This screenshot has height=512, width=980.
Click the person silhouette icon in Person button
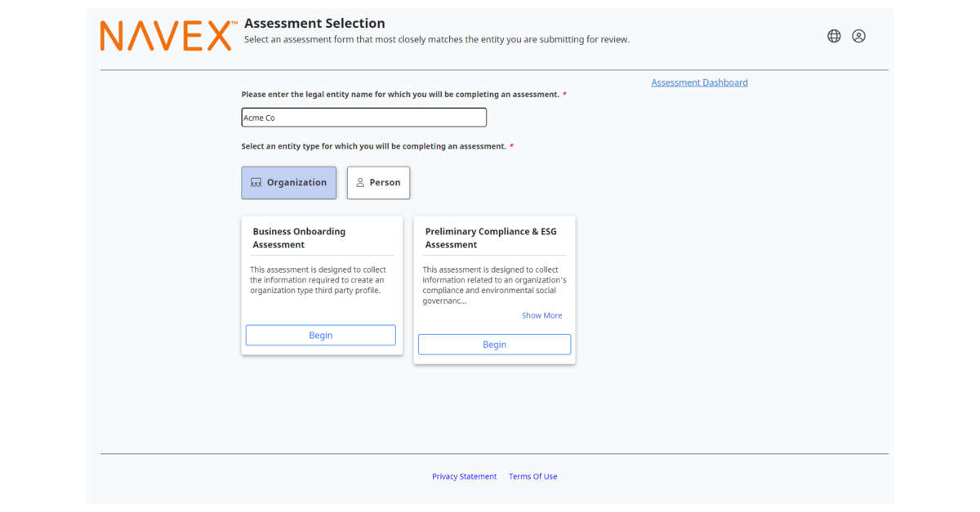point(360,182)
